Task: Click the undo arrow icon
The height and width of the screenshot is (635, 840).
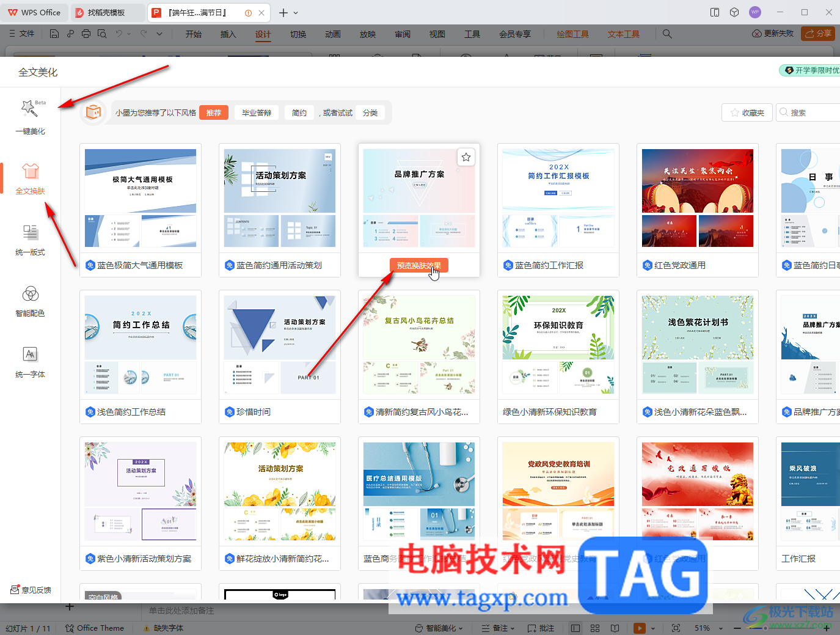Action: pyautogui.click(x=119, y=34)
